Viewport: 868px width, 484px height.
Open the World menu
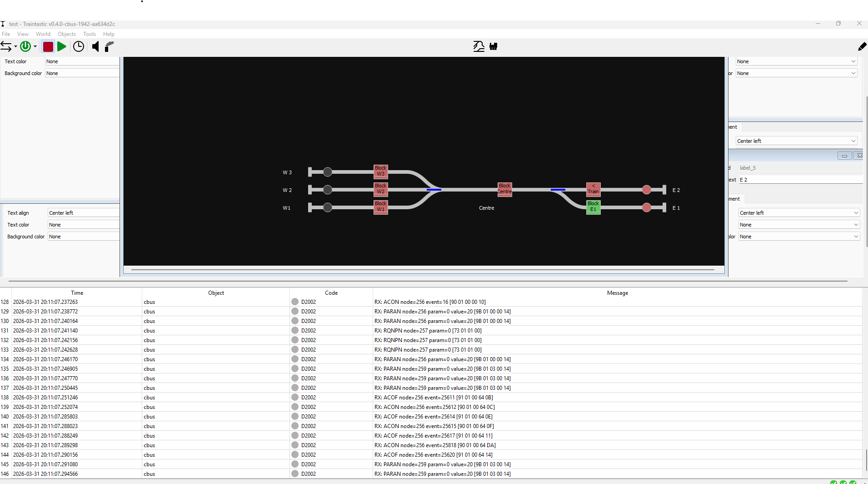click(43, 34)
